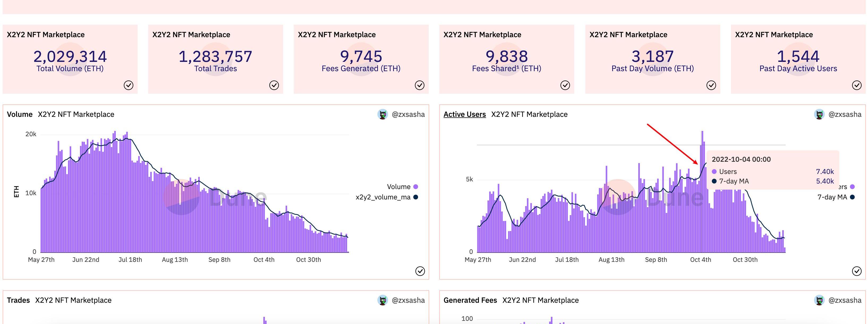Click the 3,187 Past Day Volume value
868x324 pixels.
tap(652, 56)
